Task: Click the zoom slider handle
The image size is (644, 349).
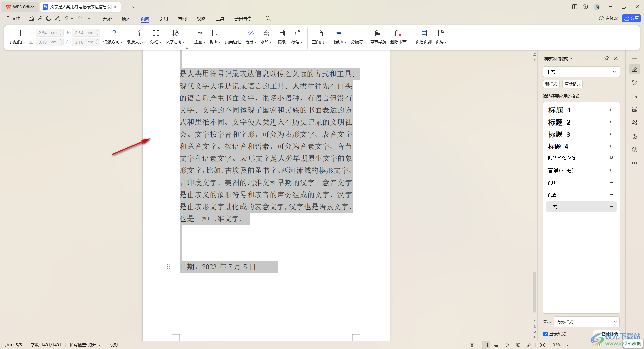Action: pos(599,345)
